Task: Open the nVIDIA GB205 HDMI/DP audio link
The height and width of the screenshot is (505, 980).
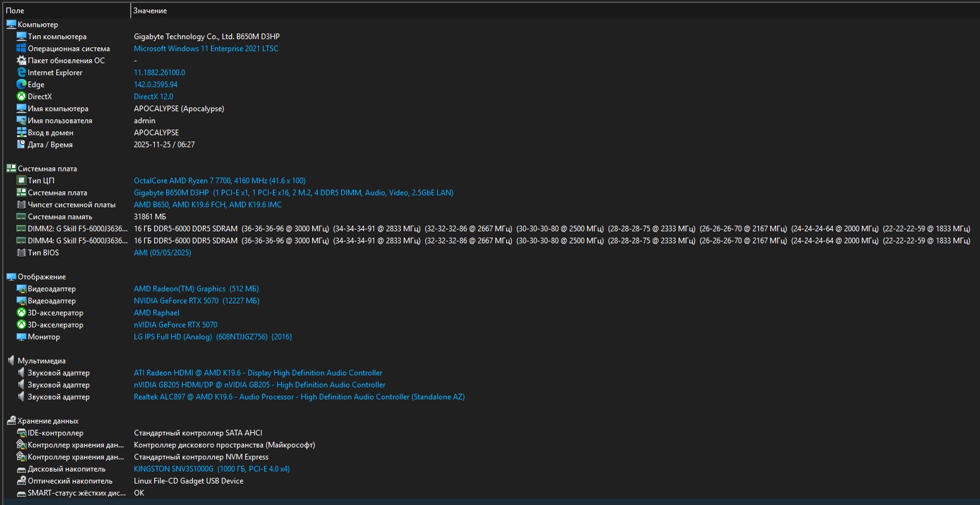Action: coord(260,385)
